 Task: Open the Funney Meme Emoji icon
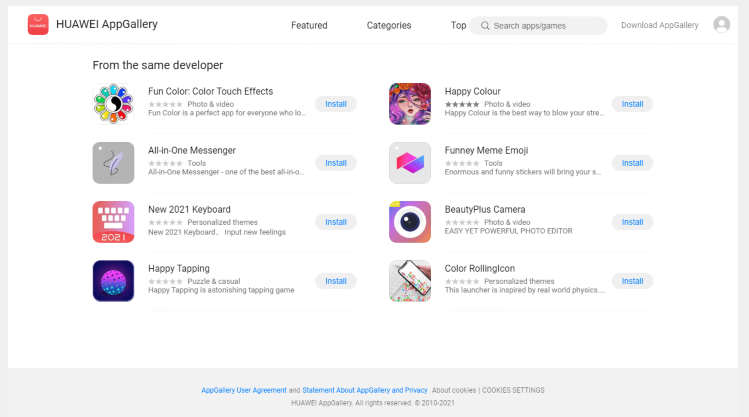(410, 163)
